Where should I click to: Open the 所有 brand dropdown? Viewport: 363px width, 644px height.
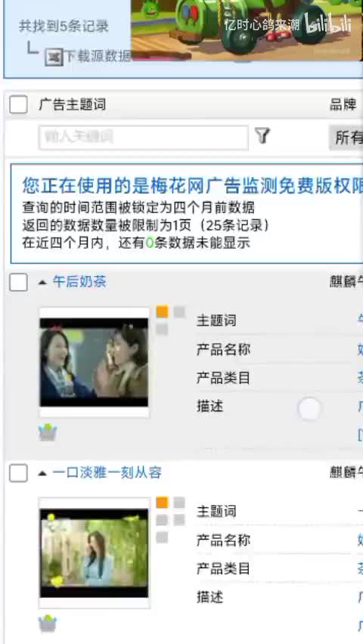click(x=346, y=138)
